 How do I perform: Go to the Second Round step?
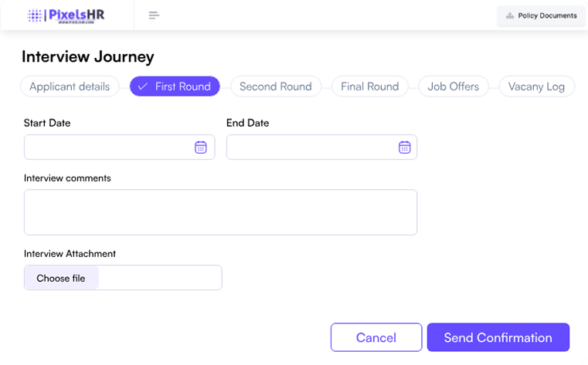click(275, 86)
